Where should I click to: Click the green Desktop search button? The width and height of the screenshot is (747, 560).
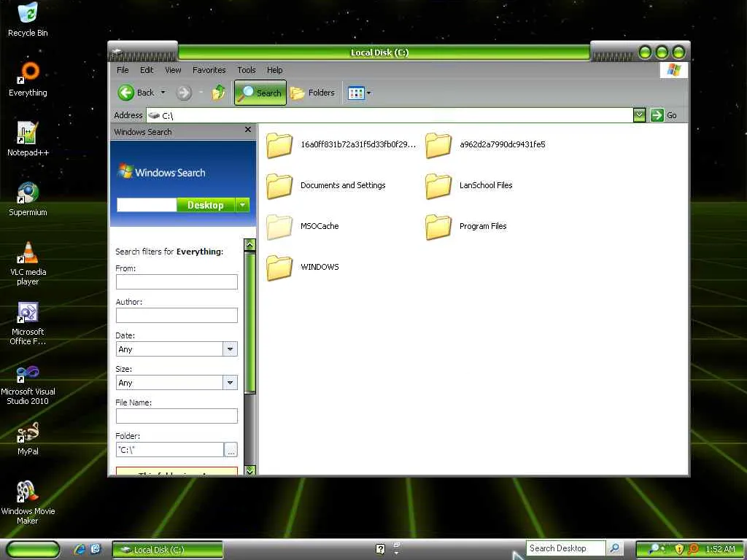pyautogui.click(x=205, y=205)
